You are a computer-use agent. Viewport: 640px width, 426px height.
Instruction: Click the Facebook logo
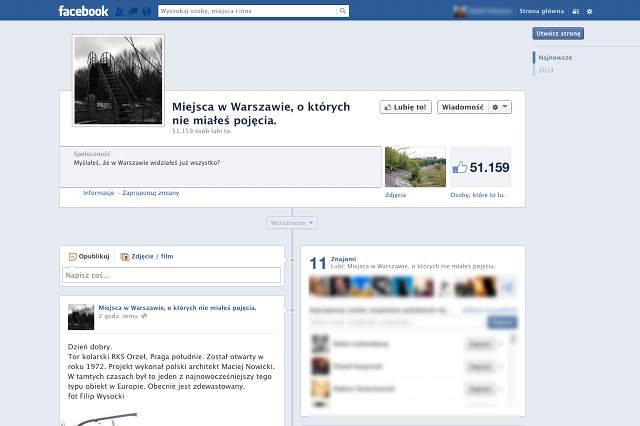(83, 11)
